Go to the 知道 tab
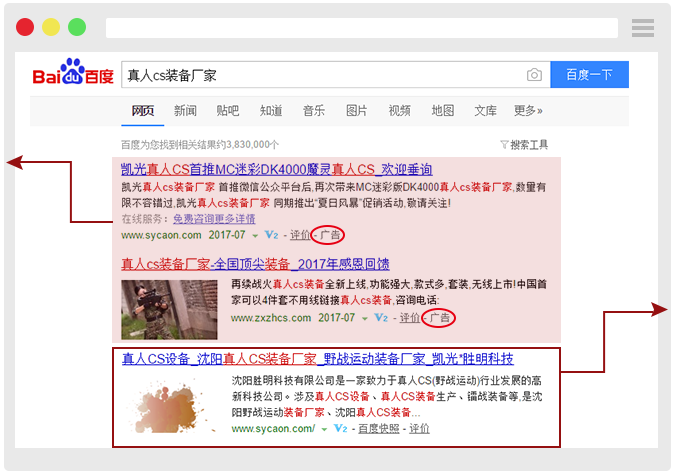Viewport: 676px width, 476px height. tap(271, 111)
